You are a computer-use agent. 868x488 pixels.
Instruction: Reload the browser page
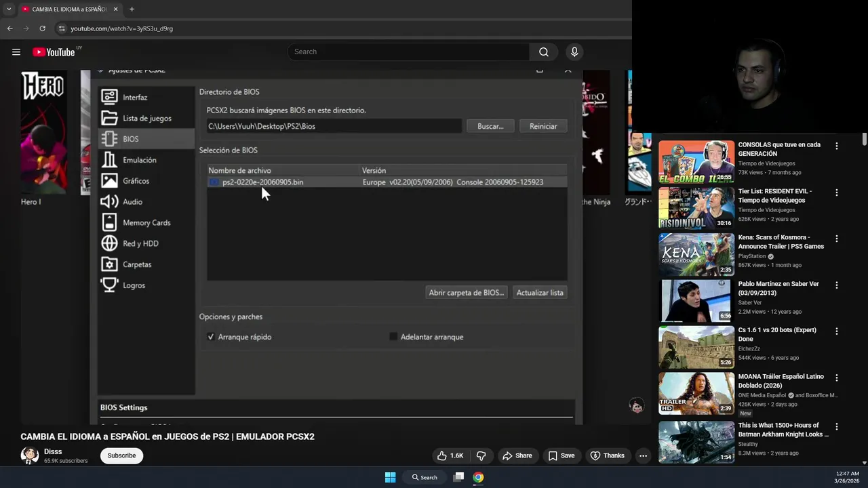(x=42, y=28)
